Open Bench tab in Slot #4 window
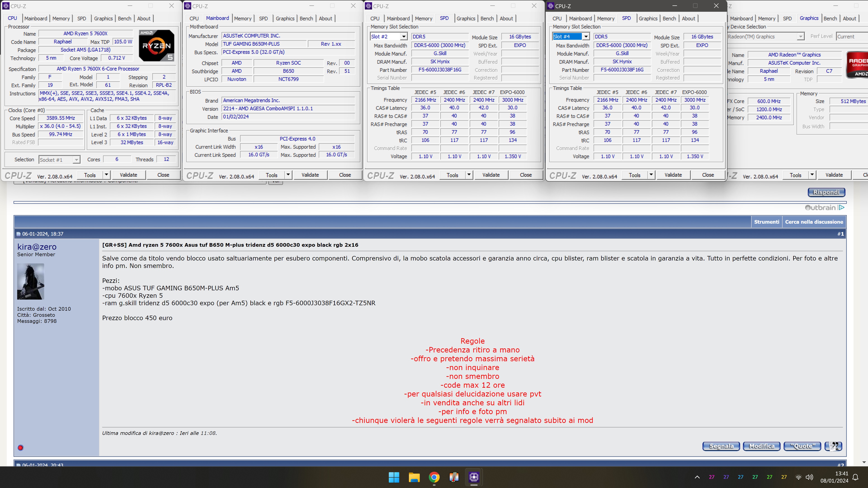Image resolution: width=868 pixels, height=488 pixels. (x=669, y=19)
